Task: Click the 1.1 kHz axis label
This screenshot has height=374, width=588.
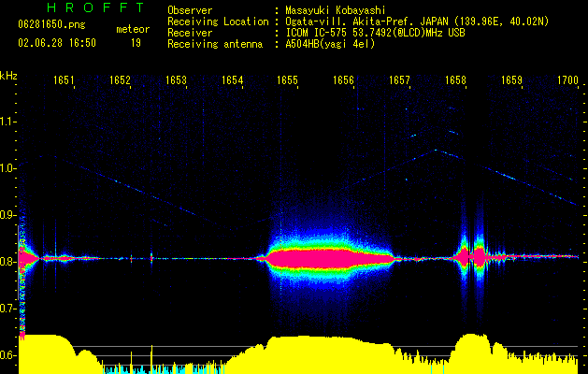Action: pyautogui.click(x=7, y=122)
